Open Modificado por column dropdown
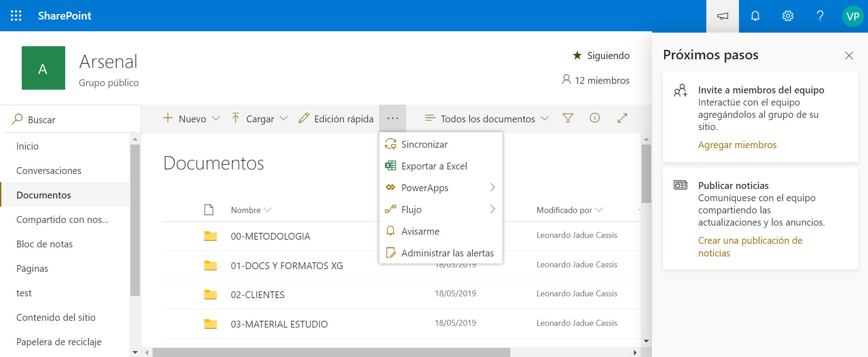The height and width of the screenshot is (357, 868). tap(570, 210)
